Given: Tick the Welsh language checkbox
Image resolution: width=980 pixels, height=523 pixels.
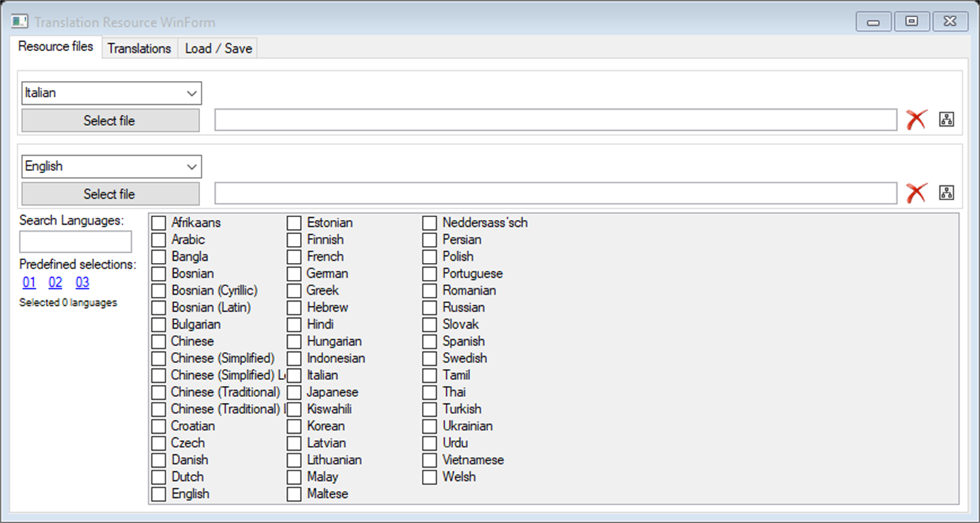Looking at the screenshot, I should 429,477.
